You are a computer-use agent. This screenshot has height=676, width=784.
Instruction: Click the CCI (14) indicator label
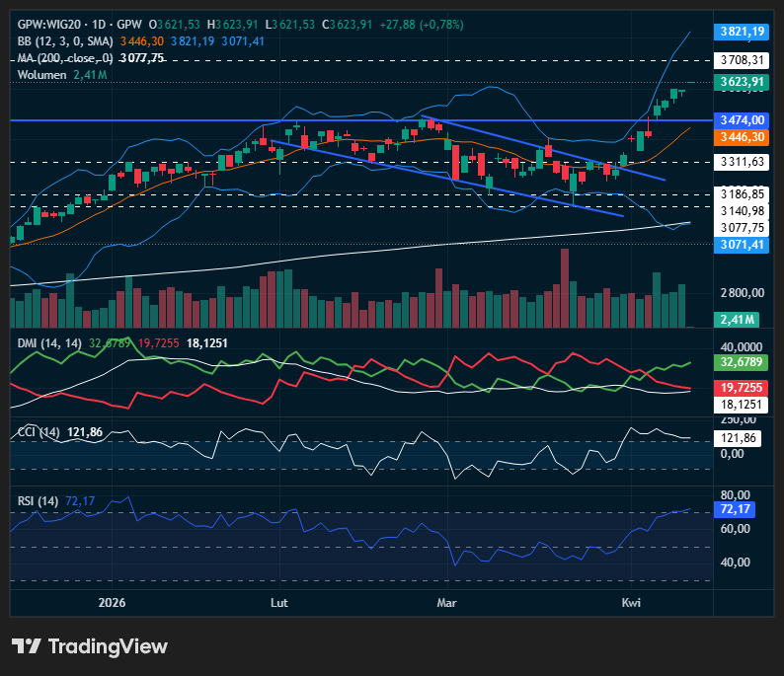click(x=39, y=432)
